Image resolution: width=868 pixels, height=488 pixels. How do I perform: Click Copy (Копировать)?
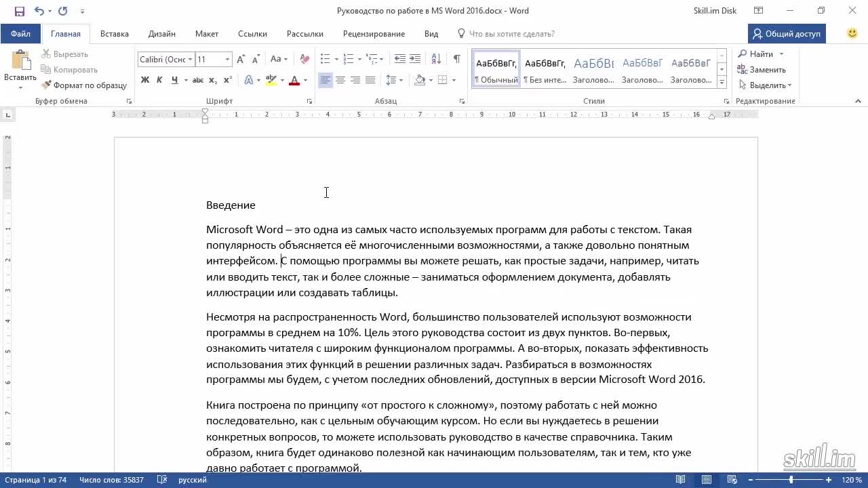click(69, 70)
